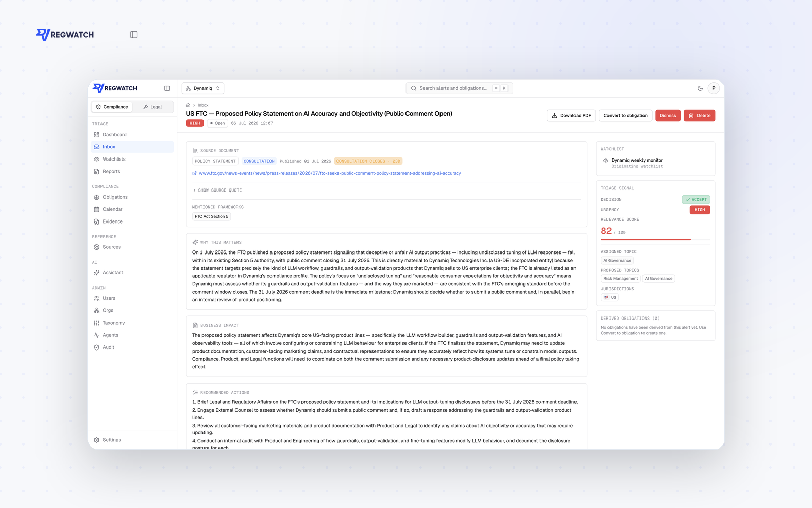
Task: Open the AI Assistant sparkle icon
Action: point(97,273)
